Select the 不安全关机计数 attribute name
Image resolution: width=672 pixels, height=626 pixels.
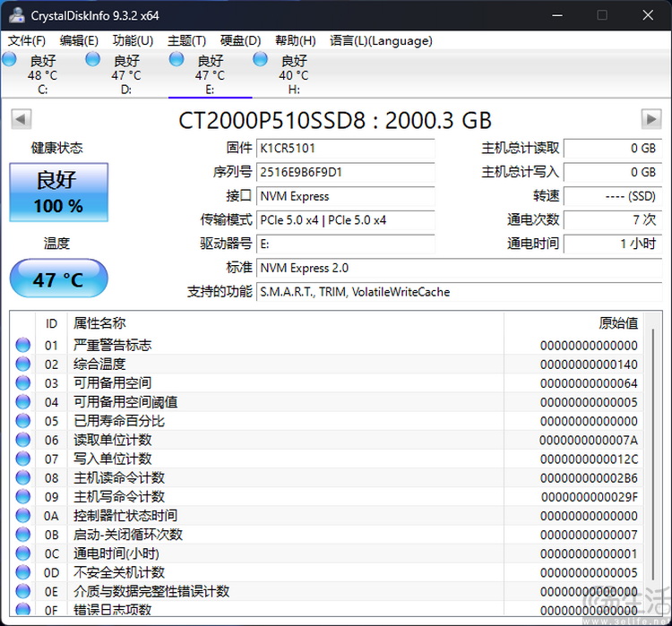118,572
